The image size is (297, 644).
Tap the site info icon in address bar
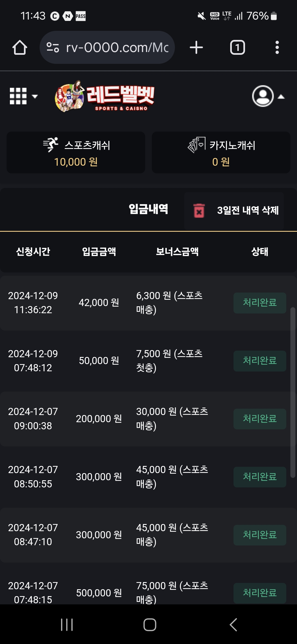pos(53,48)
